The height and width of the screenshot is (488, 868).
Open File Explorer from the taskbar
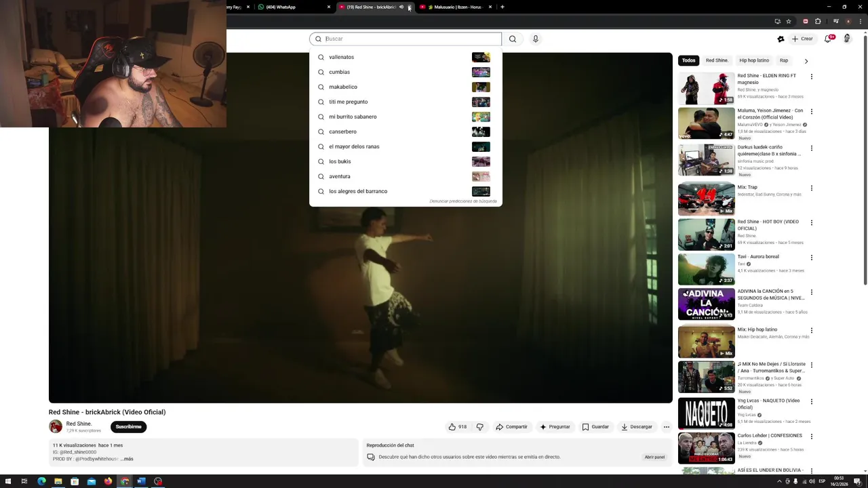point(58,481)
